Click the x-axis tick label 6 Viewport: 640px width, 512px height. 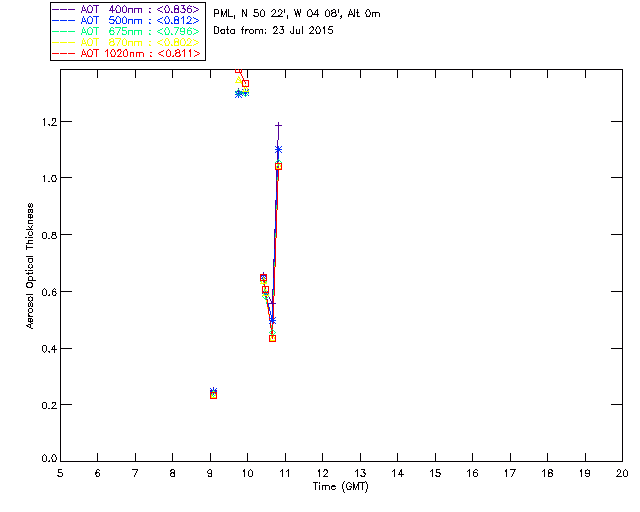(x=98, y=473)
